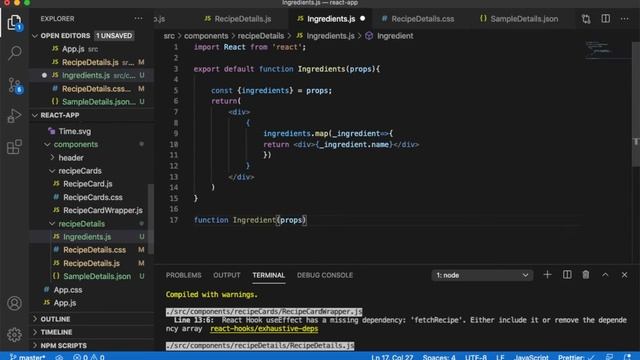The width and height of the screenshot is (640, 360).
Task: Select Time.svg in file tree
Action: 75,131
